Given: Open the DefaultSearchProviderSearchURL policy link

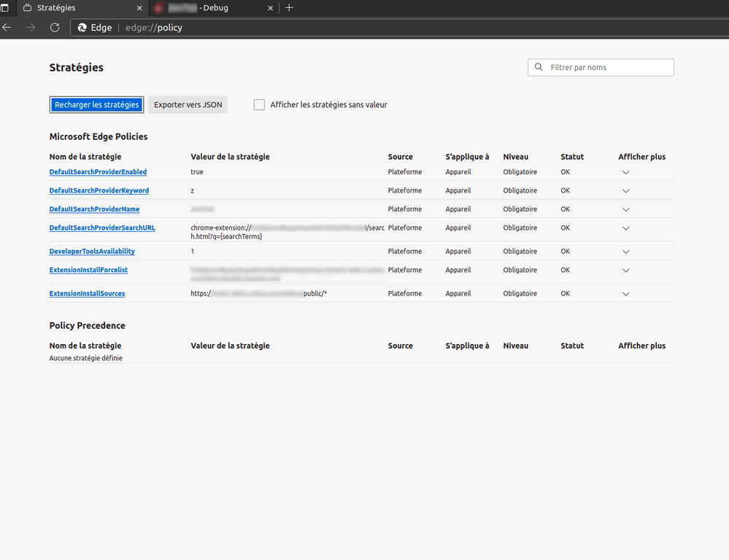Looking at the screenshot, I should tap(102, 227).
